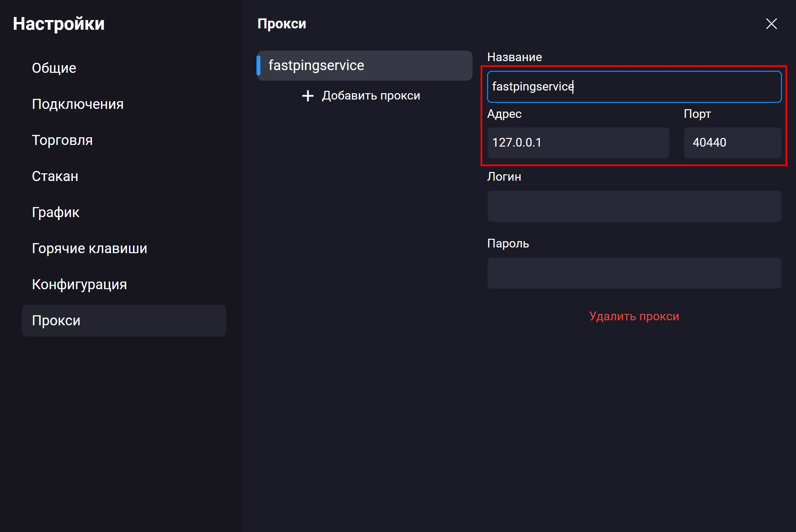Close the settings dialog with X
This screenshot has height=532, width=796.
click(771, 24)
